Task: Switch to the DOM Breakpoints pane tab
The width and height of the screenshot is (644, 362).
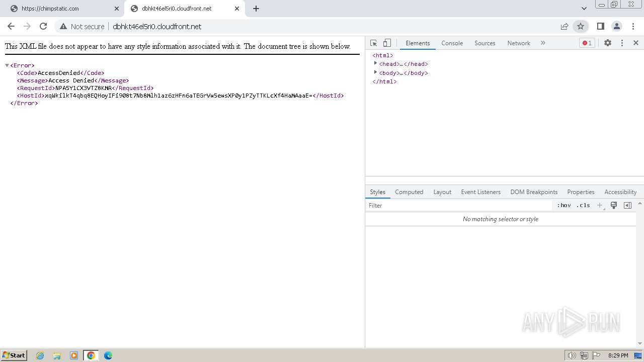Action: 534,192
